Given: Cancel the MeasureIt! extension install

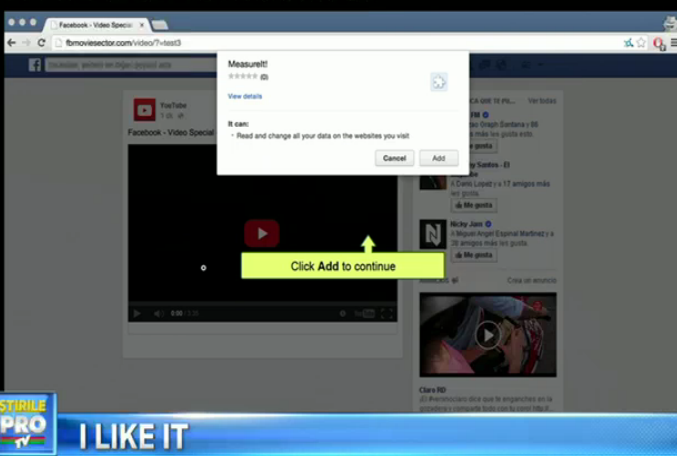Looking at the screenshot, I should click(394, 158).
